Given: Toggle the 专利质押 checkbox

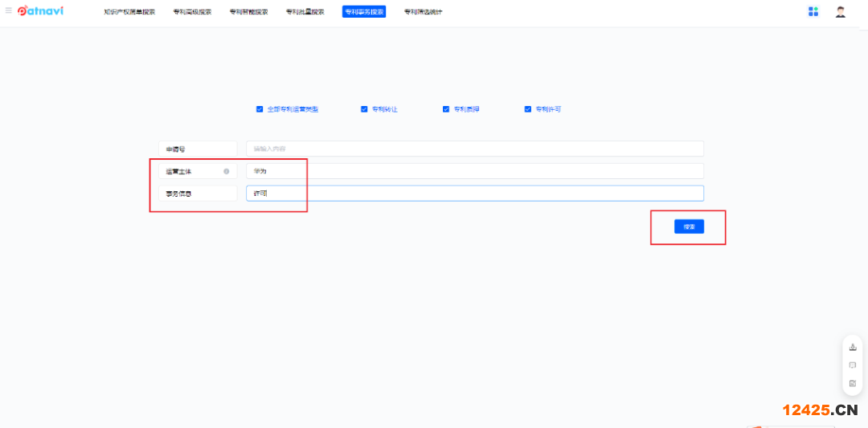Looking at the screenshot, I should point(446,109).
